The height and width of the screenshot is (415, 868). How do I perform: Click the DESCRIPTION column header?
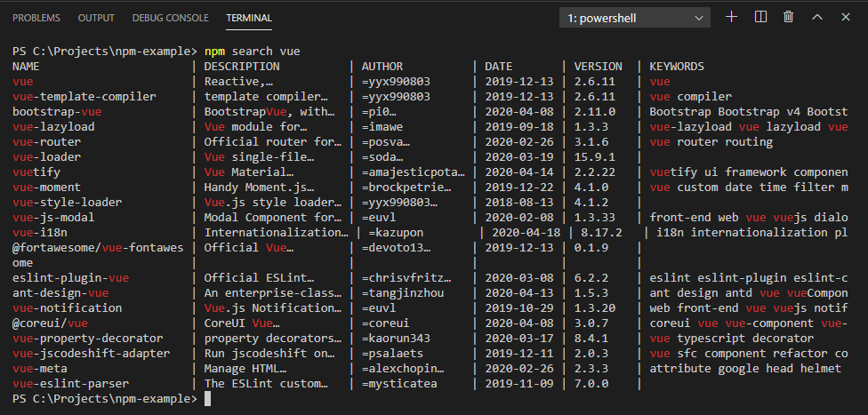click(x=242, y=67)
